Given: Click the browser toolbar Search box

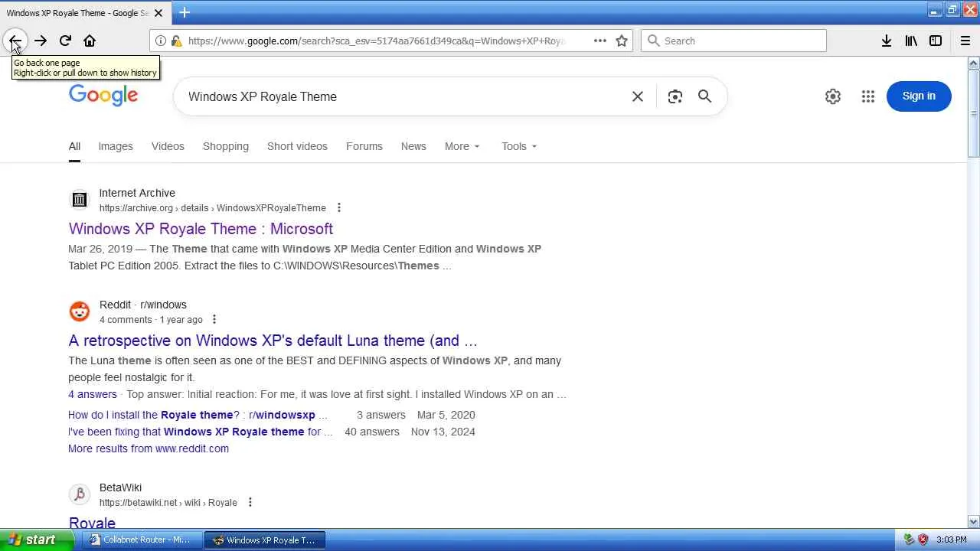Looking at the screenshot, I should tap(733, 41).
